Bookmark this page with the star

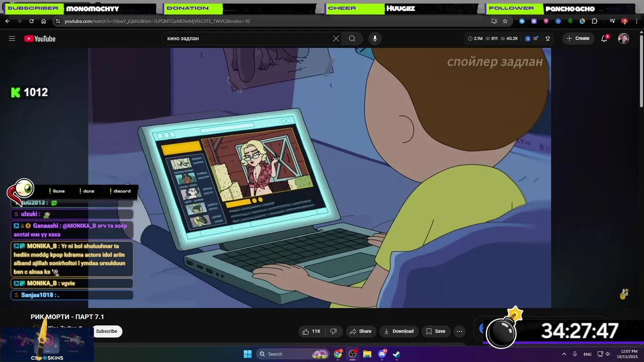pyautogui.click(x=505, y=21)
